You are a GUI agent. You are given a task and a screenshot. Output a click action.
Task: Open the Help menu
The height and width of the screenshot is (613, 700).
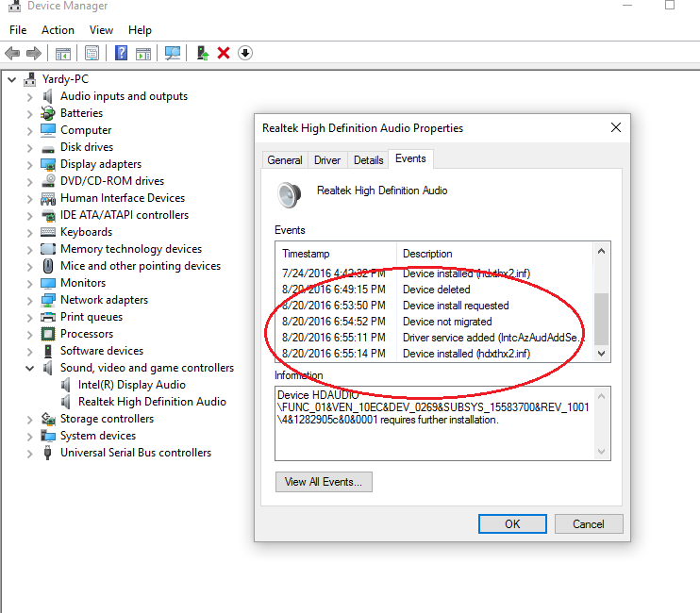pos(140,30)
